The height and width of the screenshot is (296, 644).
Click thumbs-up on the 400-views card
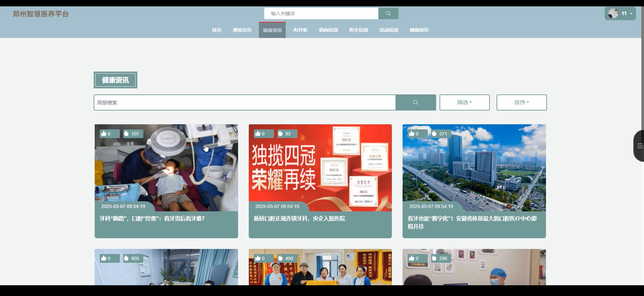tap(258, 258)
